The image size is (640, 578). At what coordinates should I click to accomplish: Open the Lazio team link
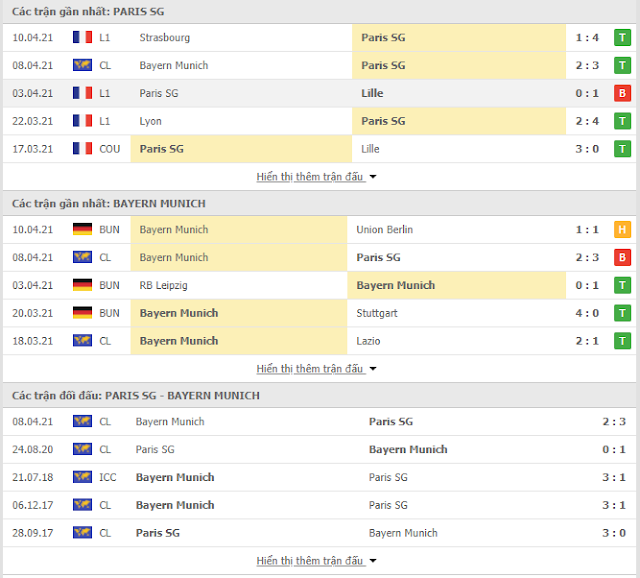(x=368, y=341)
